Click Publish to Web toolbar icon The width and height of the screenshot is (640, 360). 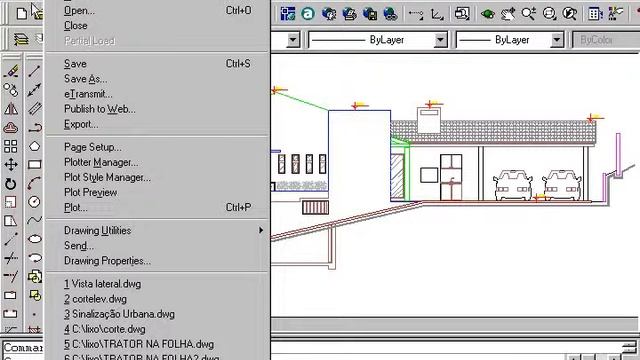pyautogui.click(x=349, y=14)
